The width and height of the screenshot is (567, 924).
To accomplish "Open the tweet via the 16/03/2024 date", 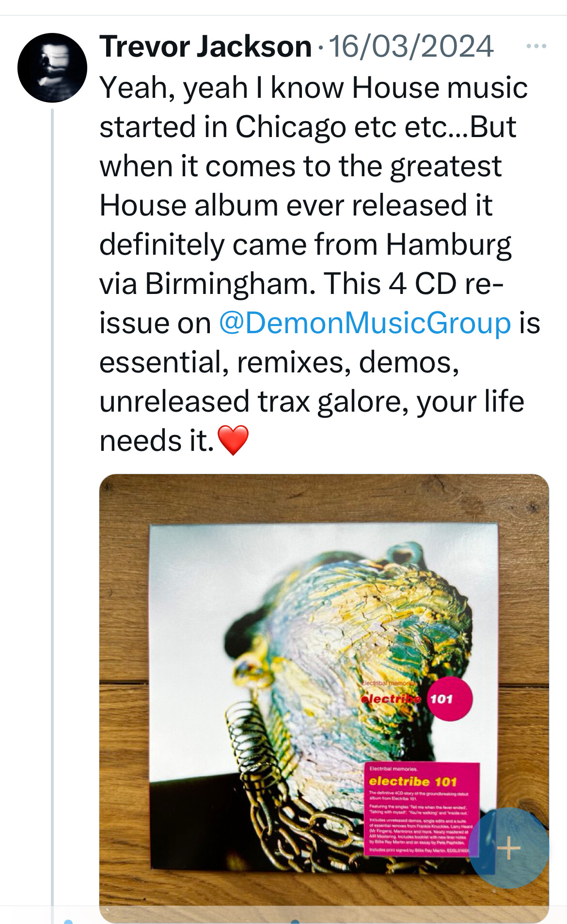I will [x=411, y=46].
